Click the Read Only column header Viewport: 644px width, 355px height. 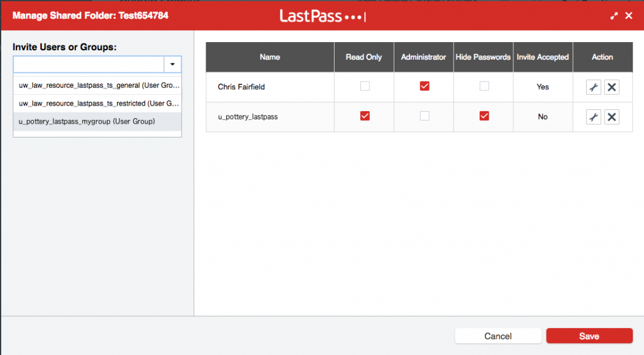[x=364, y=57]
